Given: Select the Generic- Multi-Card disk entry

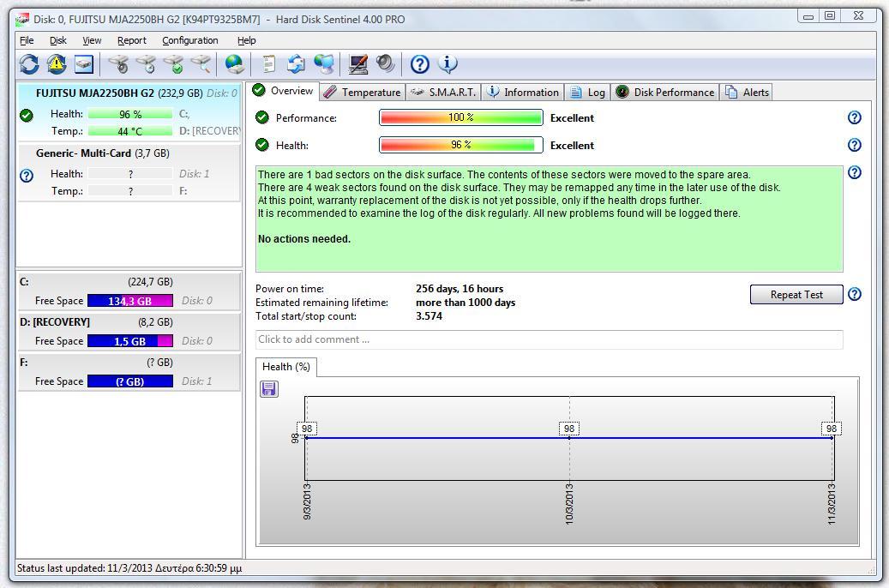Looking at the screenshot, I should click(x=129, y=172).
